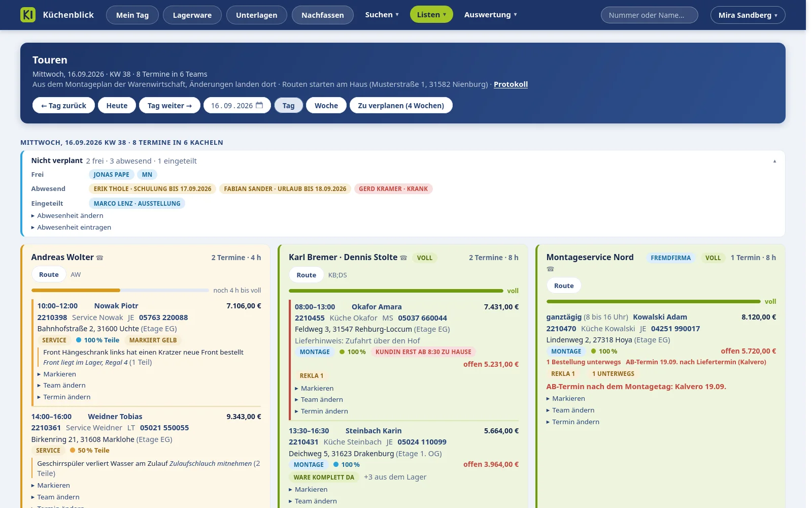Show Zu verplanen (4 Wochen) view

[401, 105]
